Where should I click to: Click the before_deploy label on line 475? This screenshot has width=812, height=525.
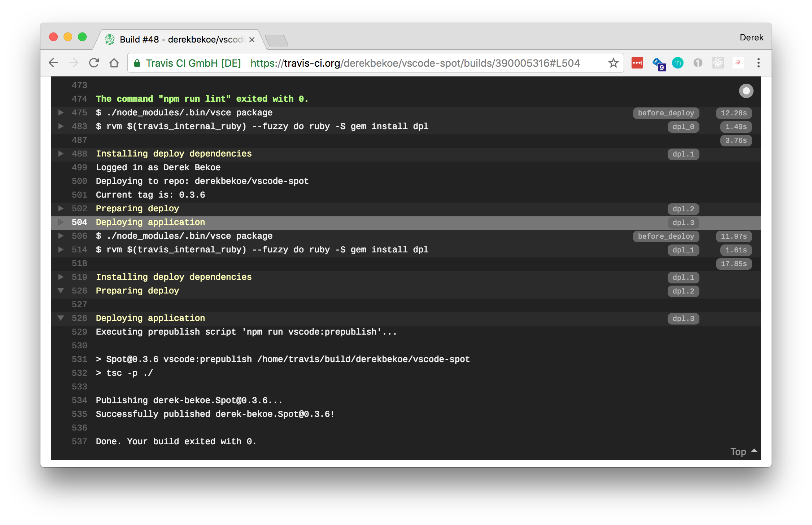(x=666, y=113)
